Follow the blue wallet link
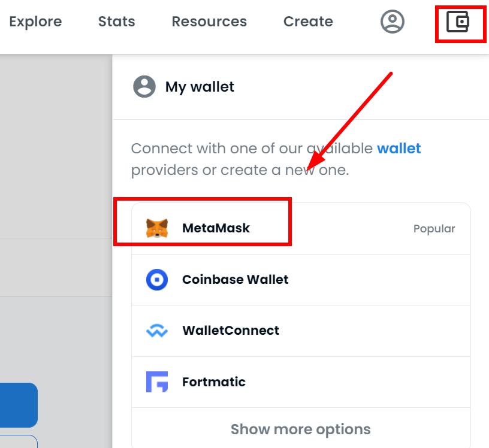489x448 pixels. coord(399,149)
